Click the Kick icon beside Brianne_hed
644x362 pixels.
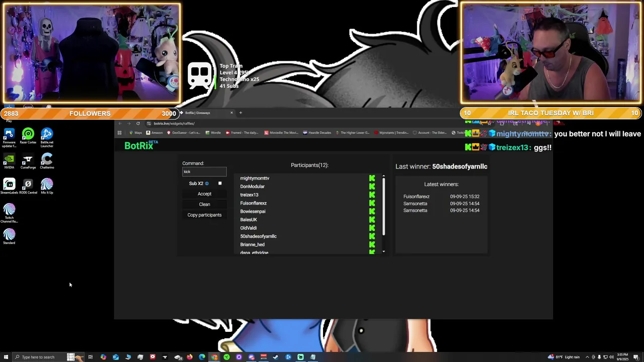(372, 244)
